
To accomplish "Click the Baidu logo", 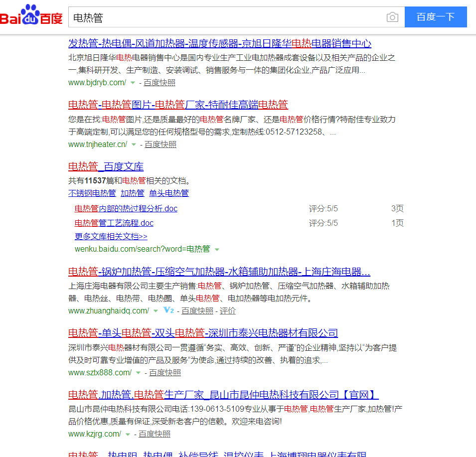I will click(x=31, y=14).
